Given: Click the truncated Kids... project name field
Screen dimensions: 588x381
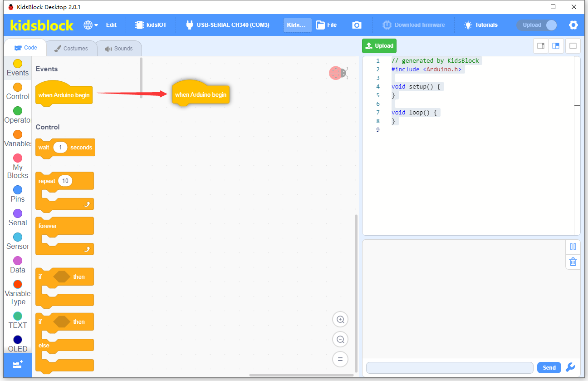Looking at the screenshot, I should [x=298, y=25].
